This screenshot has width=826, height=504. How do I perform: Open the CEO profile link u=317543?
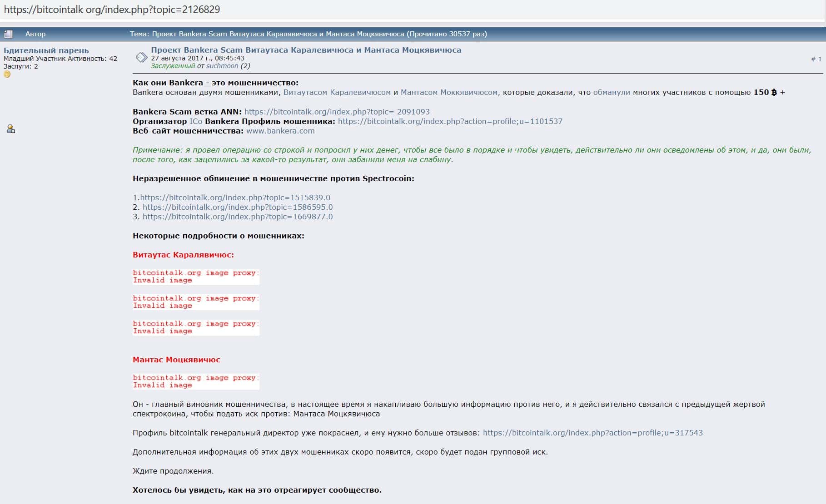[x=593, y=433]
